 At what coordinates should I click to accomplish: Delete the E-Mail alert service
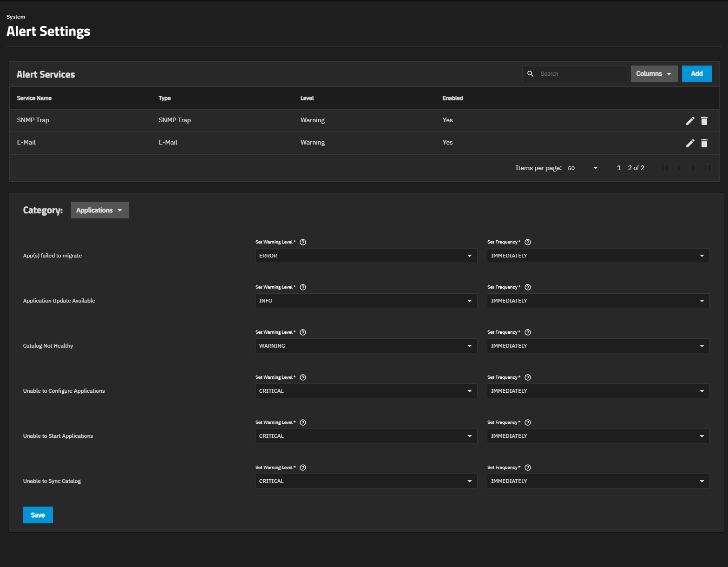[704, 143]
